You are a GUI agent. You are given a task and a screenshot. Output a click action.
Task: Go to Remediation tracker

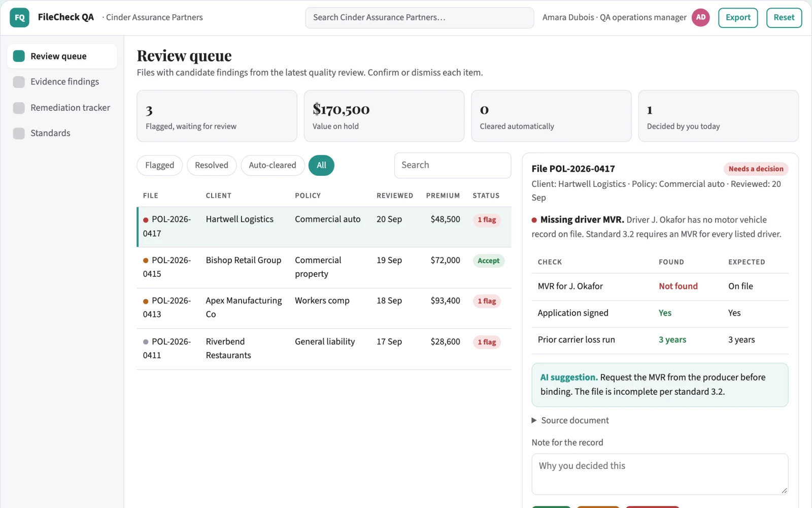pyautogui.click(x=62, y=108)
